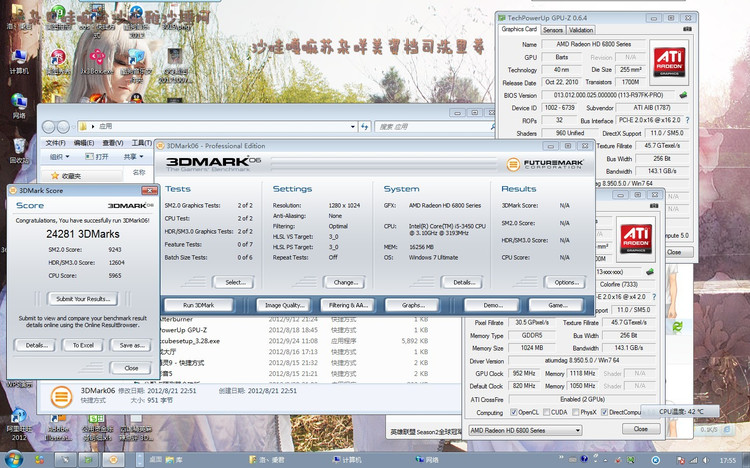This screenshot has width=750, height=468.
Task: Toggle the DirectCompute checkbox in GPU-Z
Action: (x=605, y=412)
